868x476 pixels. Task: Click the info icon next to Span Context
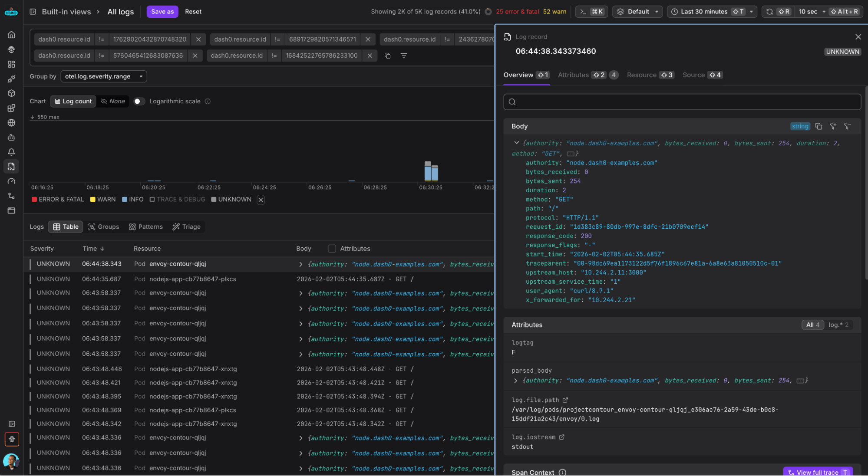coord(562,473)
